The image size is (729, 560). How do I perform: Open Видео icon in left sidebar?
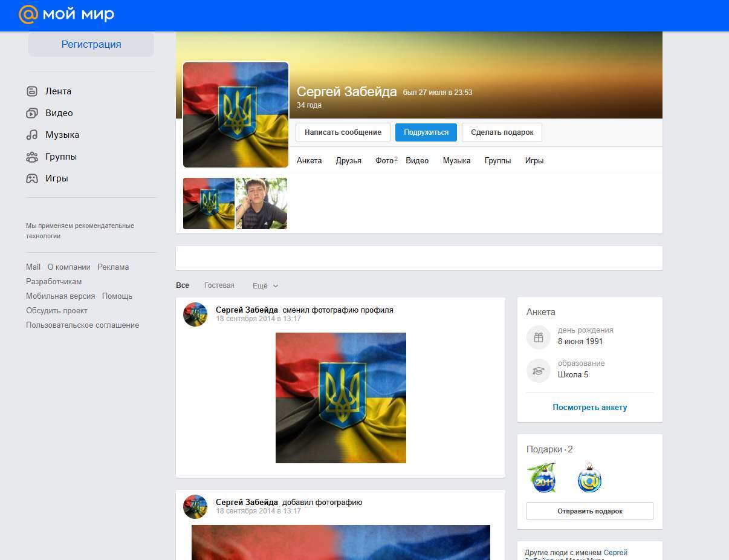32,113
